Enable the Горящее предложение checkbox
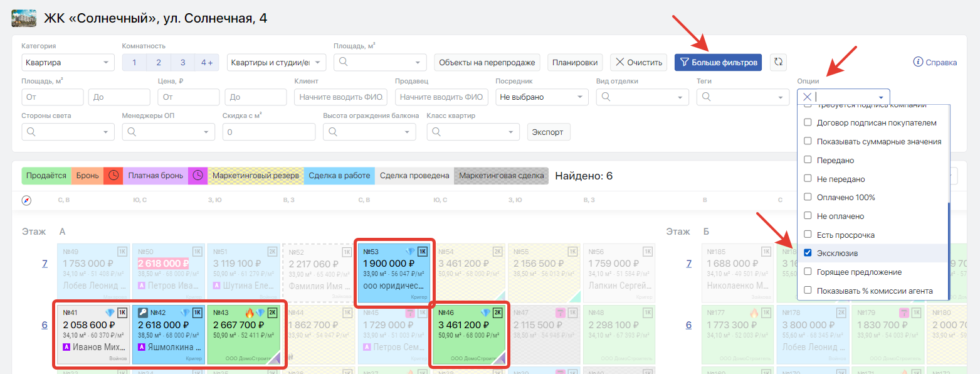Viewport: 980px width, 374px height. click(x=808, y=272)
